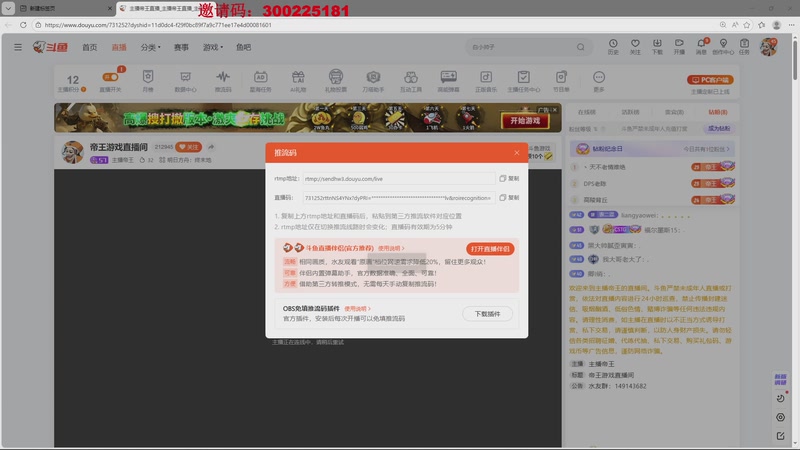
Task: Switch to the 钻粉 tab
Action: pyautogui.click(x=718, y=112)
